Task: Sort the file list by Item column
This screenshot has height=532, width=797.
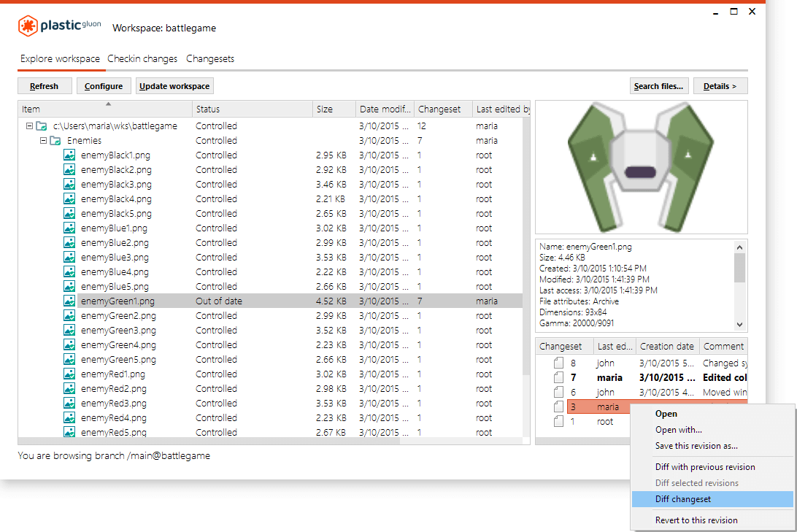Action: pos(104,109)
